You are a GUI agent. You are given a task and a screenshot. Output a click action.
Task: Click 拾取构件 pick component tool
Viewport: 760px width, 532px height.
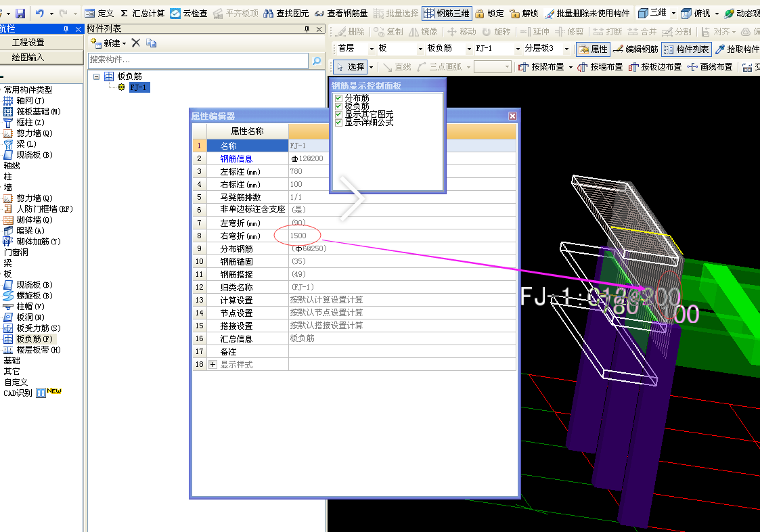point(737,49)
